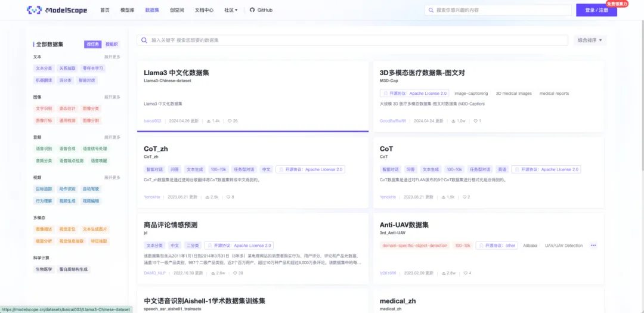Open the DAMO_NLP organization link
The image size is (644, 313).
(x=155, y=273)
